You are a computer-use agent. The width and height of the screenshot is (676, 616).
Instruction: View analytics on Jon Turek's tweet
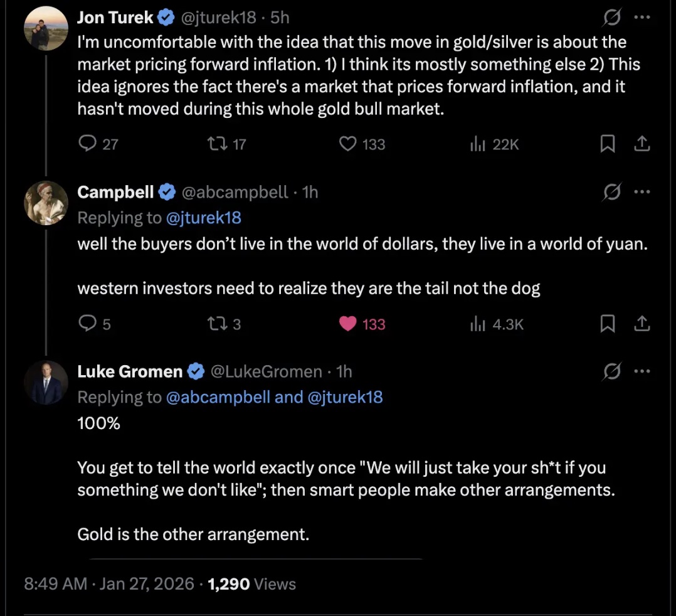(x=478, y=144)
